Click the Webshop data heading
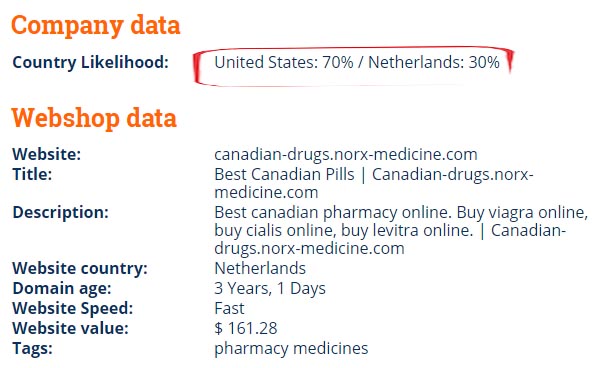This screenshot has height=368, width=600. (x=94, y=118)
